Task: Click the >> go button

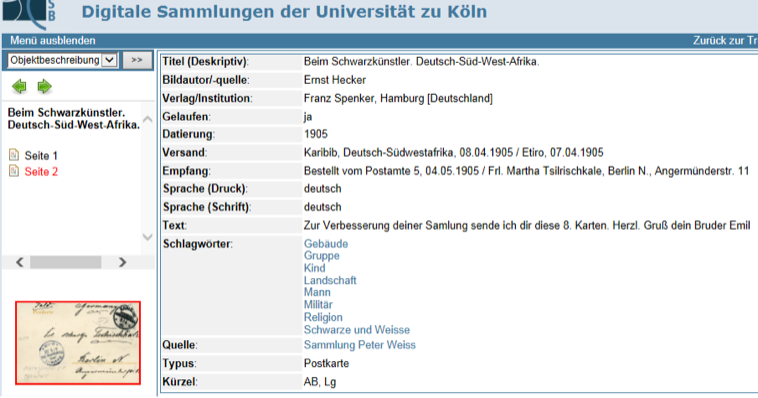Action: [137, 60]
